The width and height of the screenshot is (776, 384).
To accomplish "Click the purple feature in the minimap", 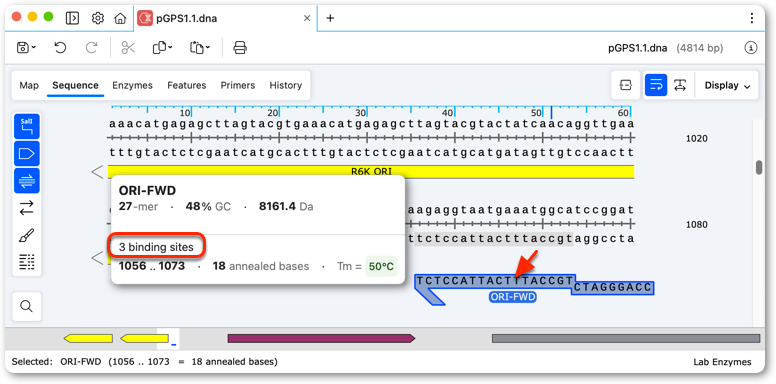I will [x=321, y=338].
